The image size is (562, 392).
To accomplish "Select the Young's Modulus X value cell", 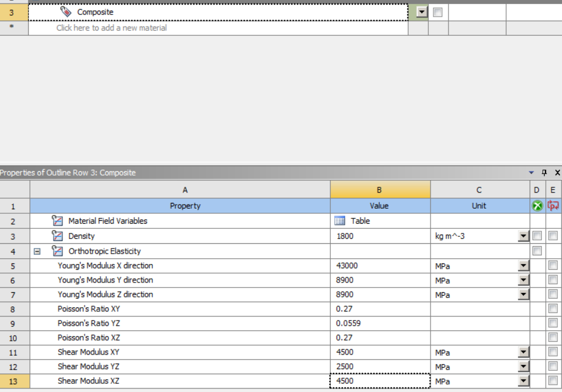I will click(x=380, y=266).
